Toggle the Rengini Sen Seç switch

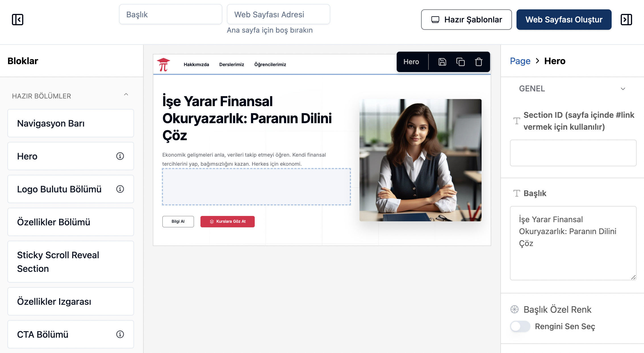(520, 326)
